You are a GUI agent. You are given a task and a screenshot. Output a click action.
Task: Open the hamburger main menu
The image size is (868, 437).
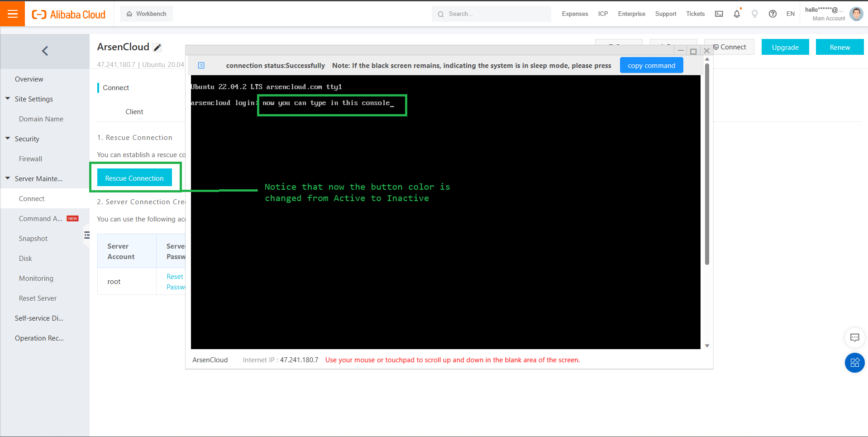coord(12,14)
